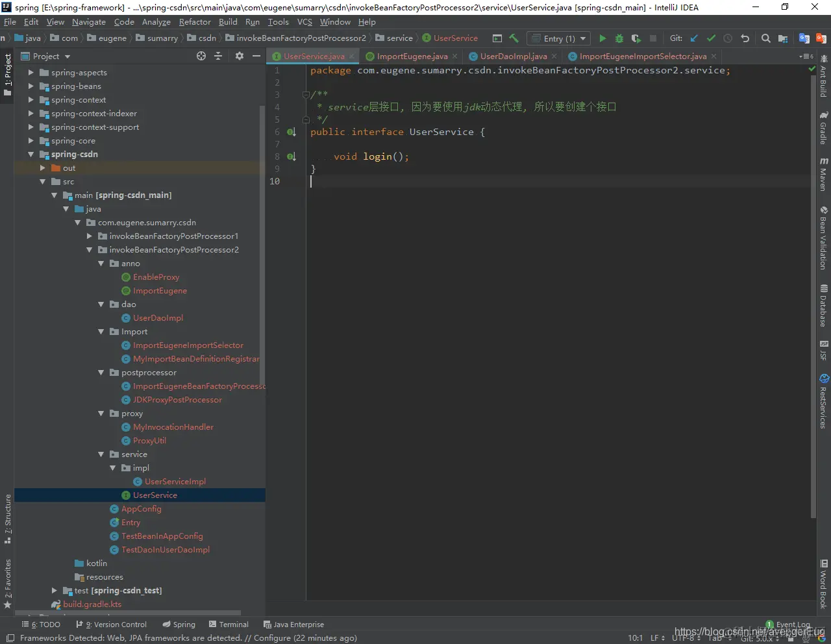Open Project Structure folder icon in toolbar
Image resolution: width=831 pixels, height=644 pixels.
point(783,38)
